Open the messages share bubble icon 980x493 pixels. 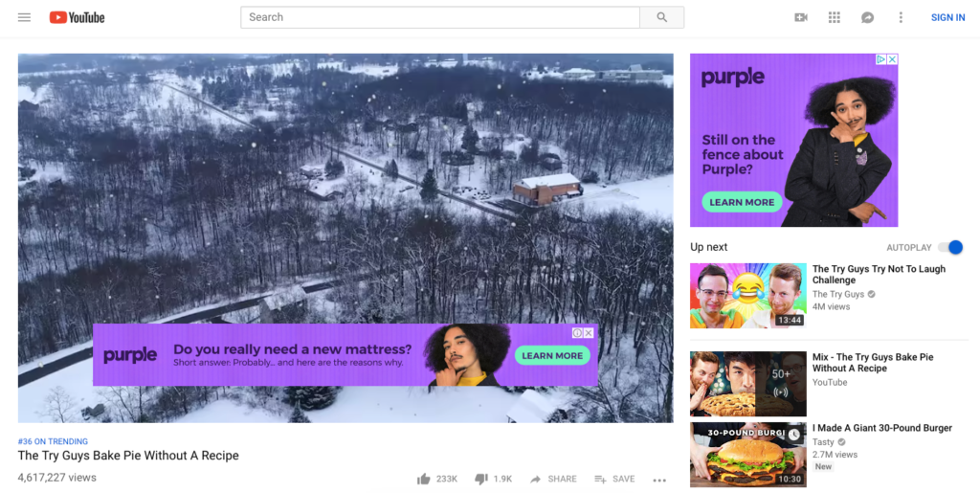pyautogui.click(x=867, y=17)
